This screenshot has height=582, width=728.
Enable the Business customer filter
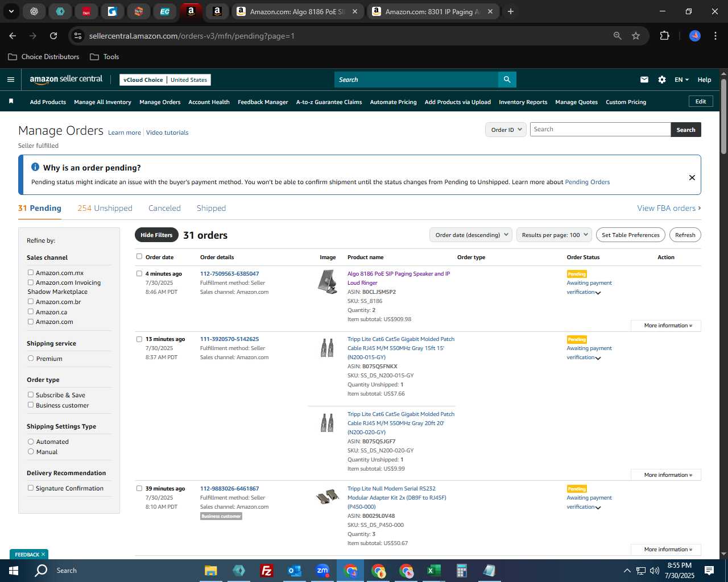[31, 405]
